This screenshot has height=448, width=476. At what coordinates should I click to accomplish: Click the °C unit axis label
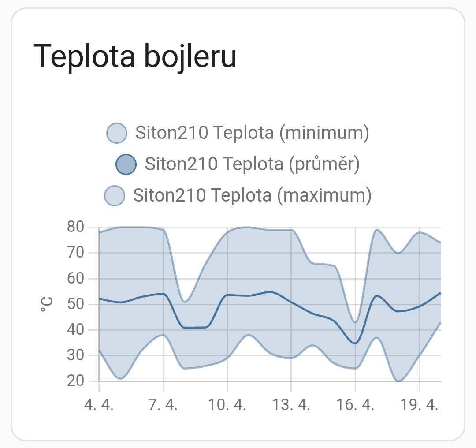46,304
